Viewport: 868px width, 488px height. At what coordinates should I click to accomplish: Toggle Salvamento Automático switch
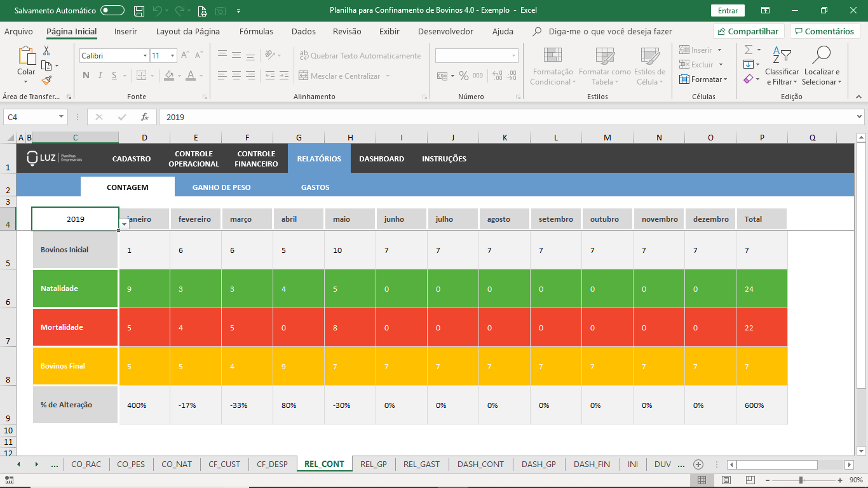tap(112, 11)
